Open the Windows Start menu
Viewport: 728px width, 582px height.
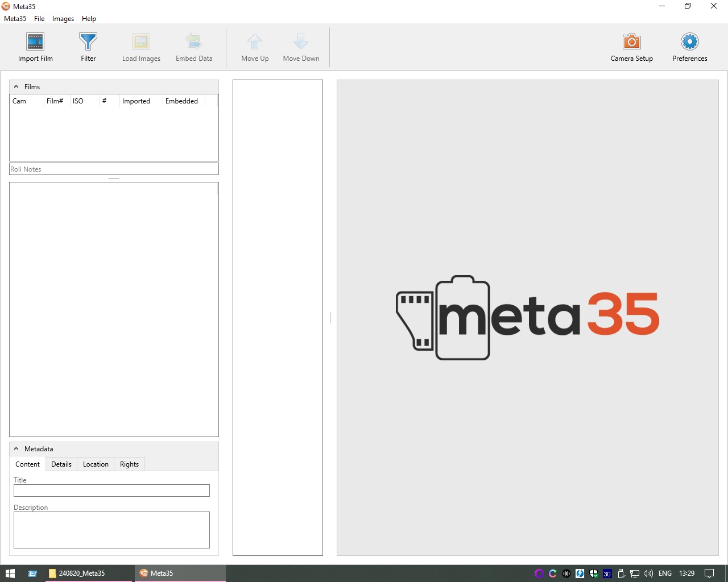(x=10, y=573)
